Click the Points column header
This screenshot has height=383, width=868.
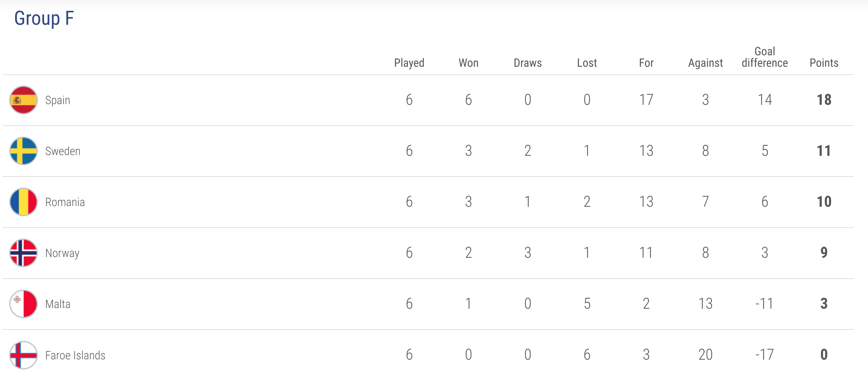(824, 63)
